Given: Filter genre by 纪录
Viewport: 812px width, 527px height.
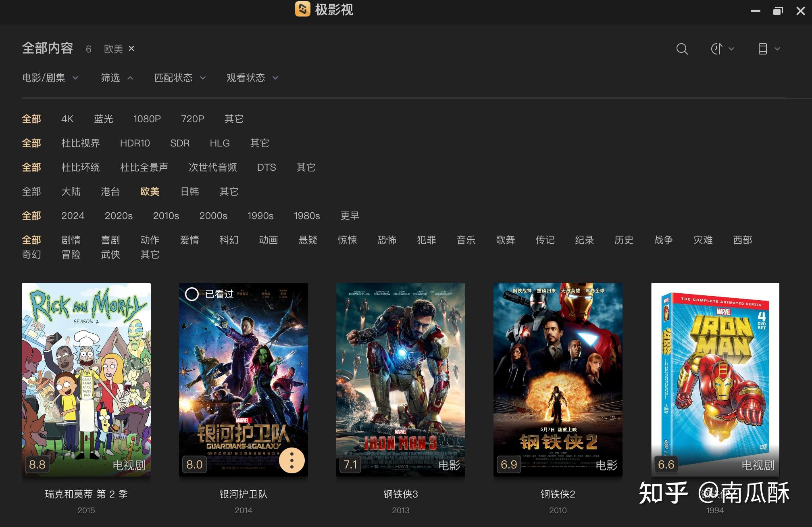Looking at the screenshot, I should (585, 240).
